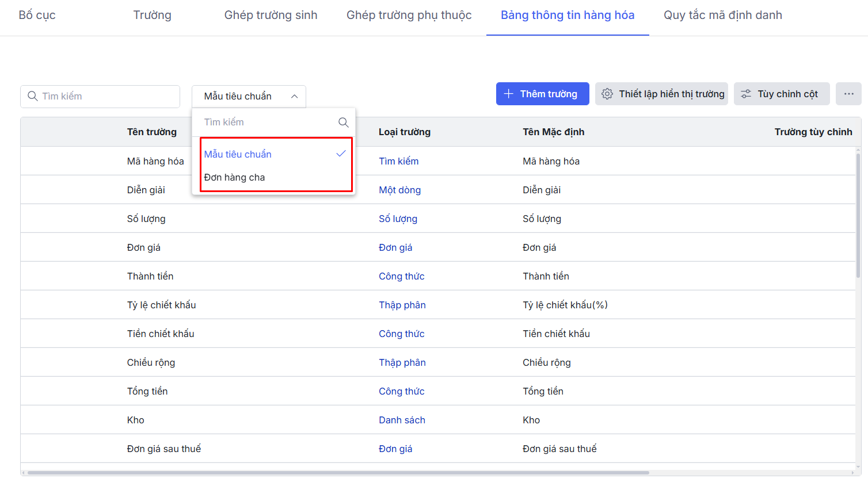The width and height of the screenshot is (868, 486).
Task: Click the Công thức link for Thành tiền
Action: (x=401, y=276)
